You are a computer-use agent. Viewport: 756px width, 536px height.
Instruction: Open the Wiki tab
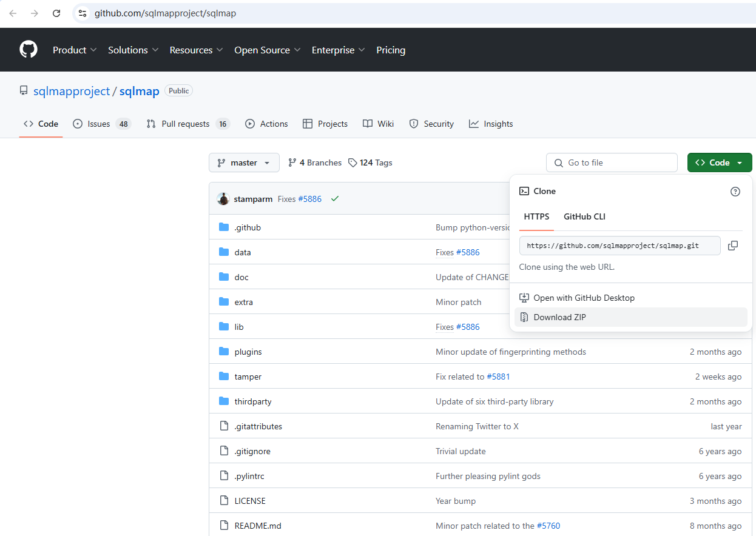point(379,124)
